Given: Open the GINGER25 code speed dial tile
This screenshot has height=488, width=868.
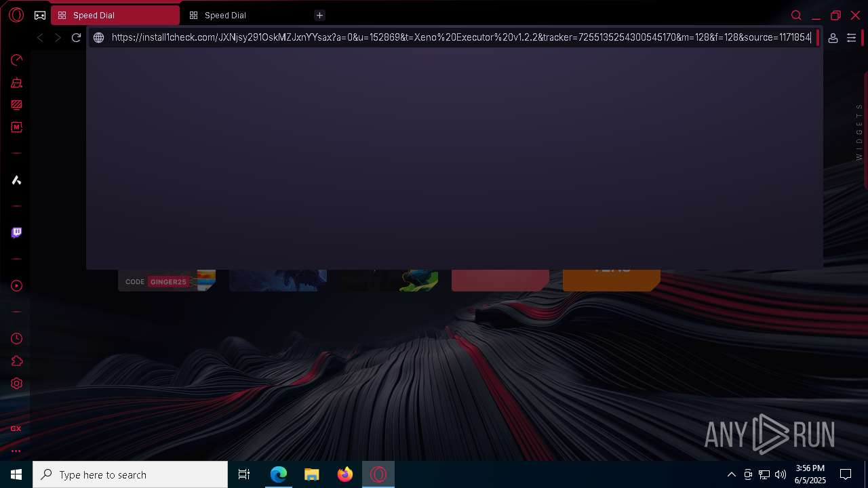Looking at the screenshot, I should [x=167, y=281].
